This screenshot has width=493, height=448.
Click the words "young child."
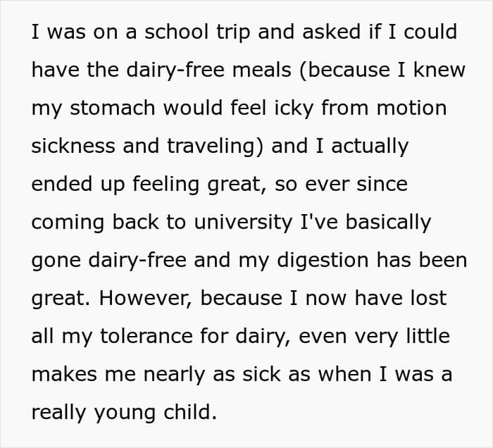(x=156, y=413)
